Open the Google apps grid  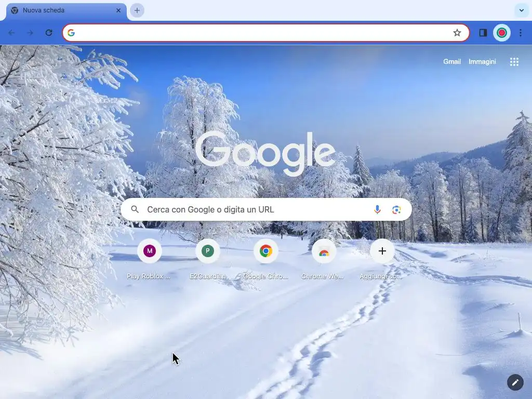[x=514, y=62]
